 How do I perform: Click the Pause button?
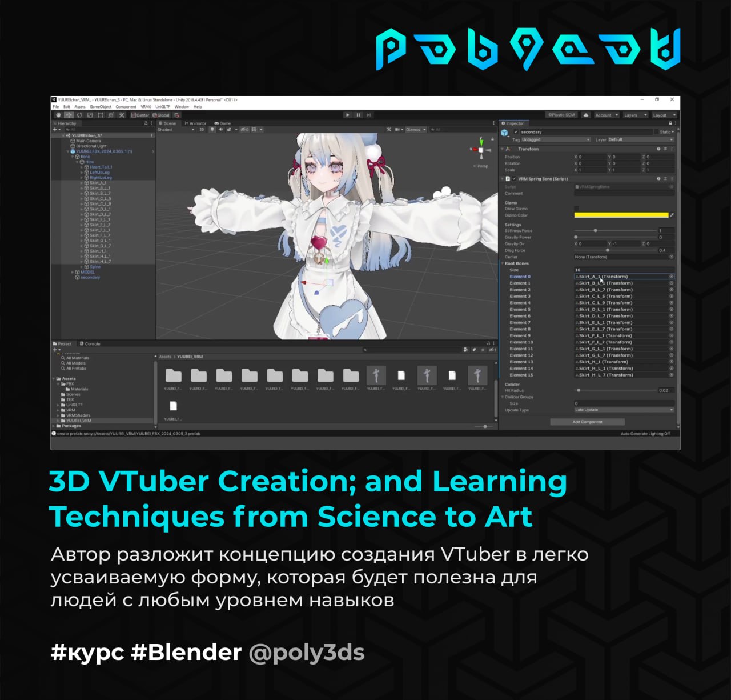point(358,115)
